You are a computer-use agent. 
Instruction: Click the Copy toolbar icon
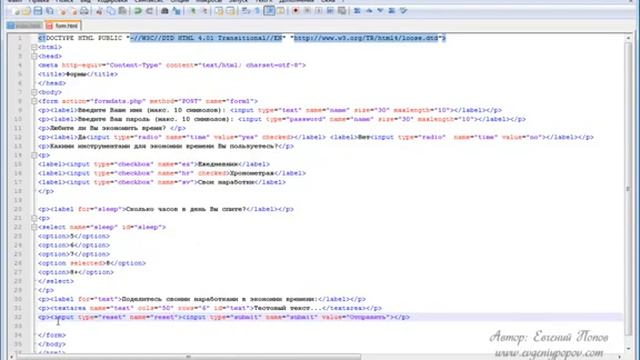click(111, 11)
